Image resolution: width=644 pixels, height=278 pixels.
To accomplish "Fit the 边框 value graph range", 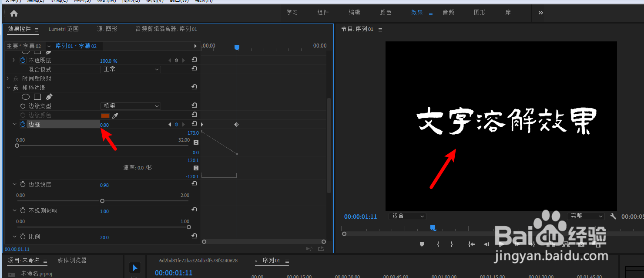I will (x=196, y=142).
